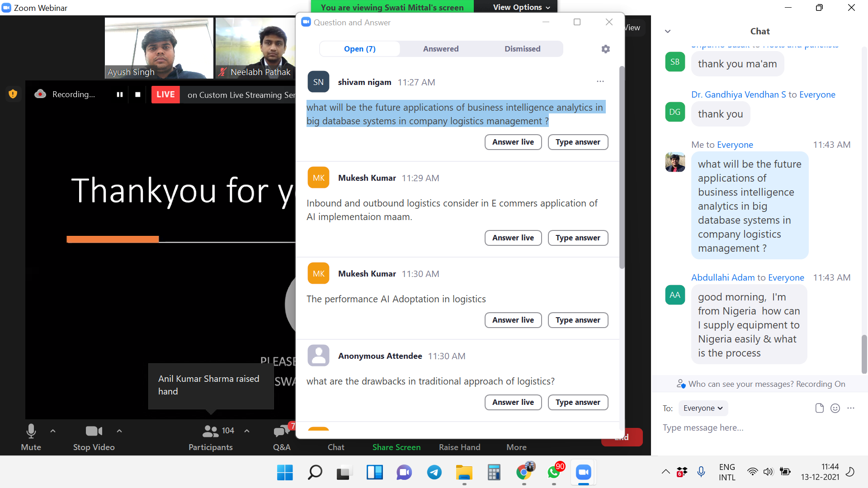This screenshot has width=868, height=488.
Task: Switch to the Dismissed tab
Action: [521, 48]
